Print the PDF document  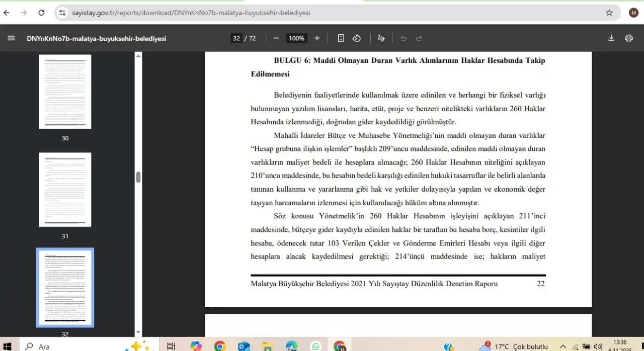(x=628, y=38)
